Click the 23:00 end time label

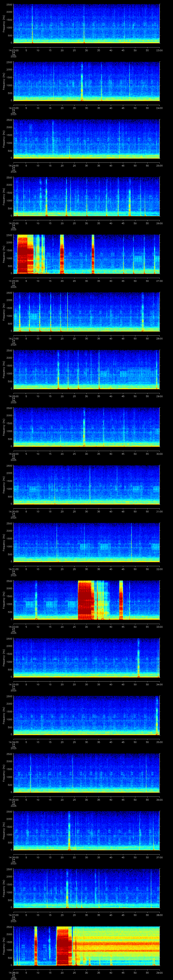[159, 50]
